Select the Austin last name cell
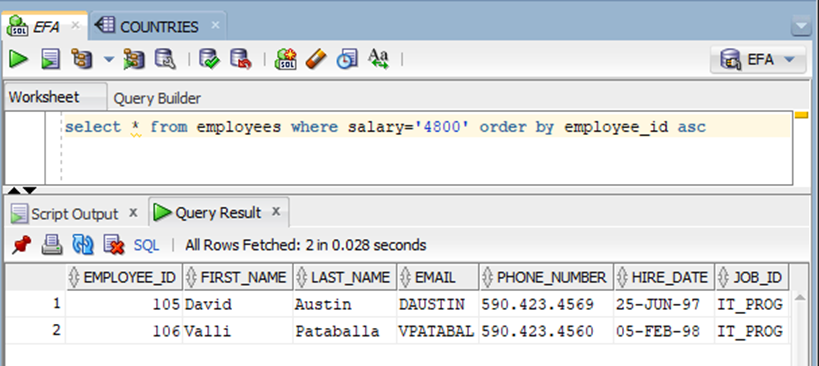 click(x=344, y=304)
